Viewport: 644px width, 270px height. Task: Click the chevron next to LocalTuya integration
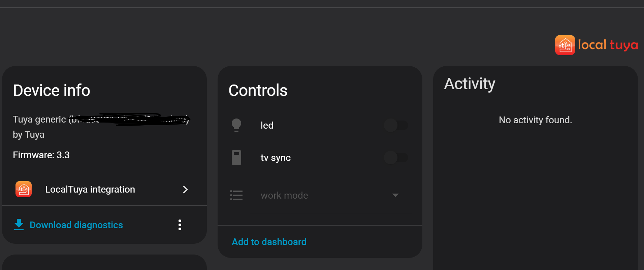(x=185, y=190)
